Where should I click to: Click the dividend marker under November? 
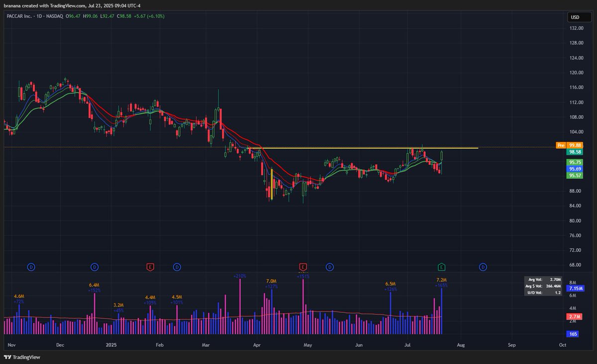coord(31,267)
